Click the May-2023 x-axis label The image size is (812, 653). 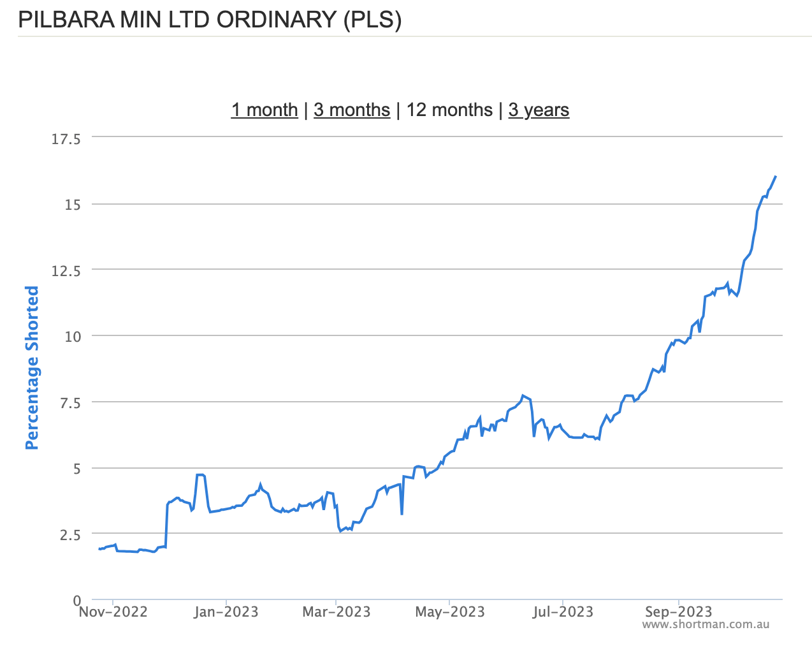(450, 612)
